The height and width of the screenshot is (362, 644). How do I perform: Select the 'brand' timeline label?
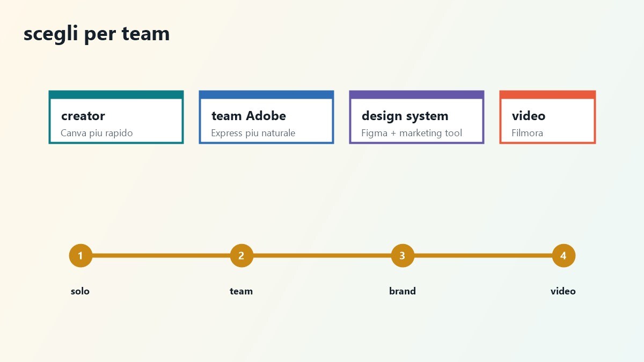(x=402, y=291)
